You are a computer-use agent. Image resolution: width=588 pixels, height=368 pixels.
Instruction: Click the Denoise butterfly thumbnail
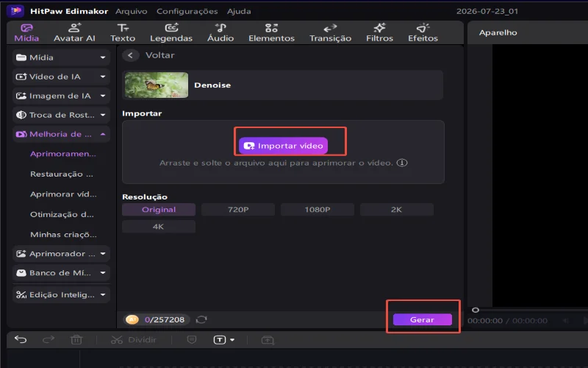(157, 85)
